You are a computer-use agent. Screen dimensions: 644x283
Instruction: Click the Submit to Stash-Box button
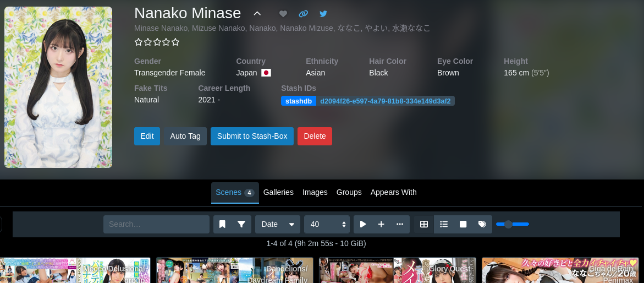(252, 136)
